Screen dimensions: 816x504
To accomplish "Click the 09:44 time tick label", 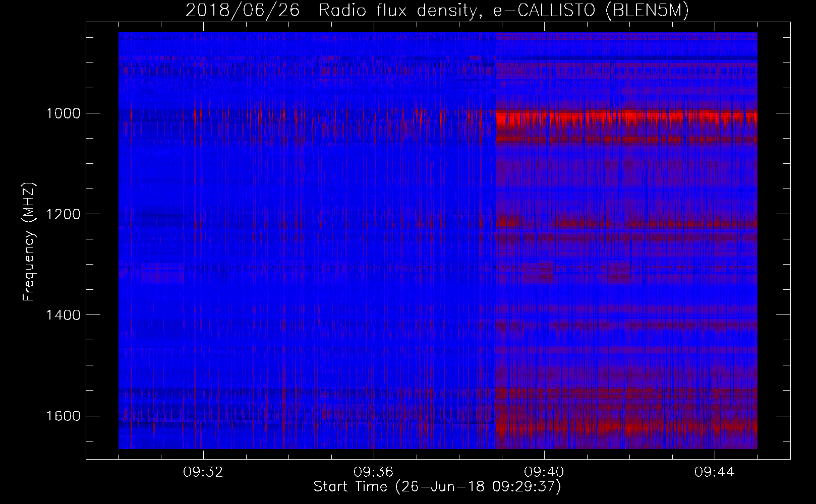I will coord(715,472).
